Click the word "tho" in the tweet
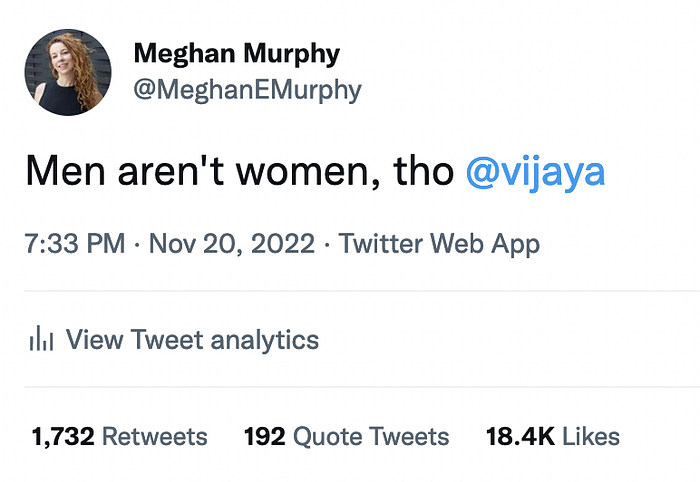 tap(423, 172)
